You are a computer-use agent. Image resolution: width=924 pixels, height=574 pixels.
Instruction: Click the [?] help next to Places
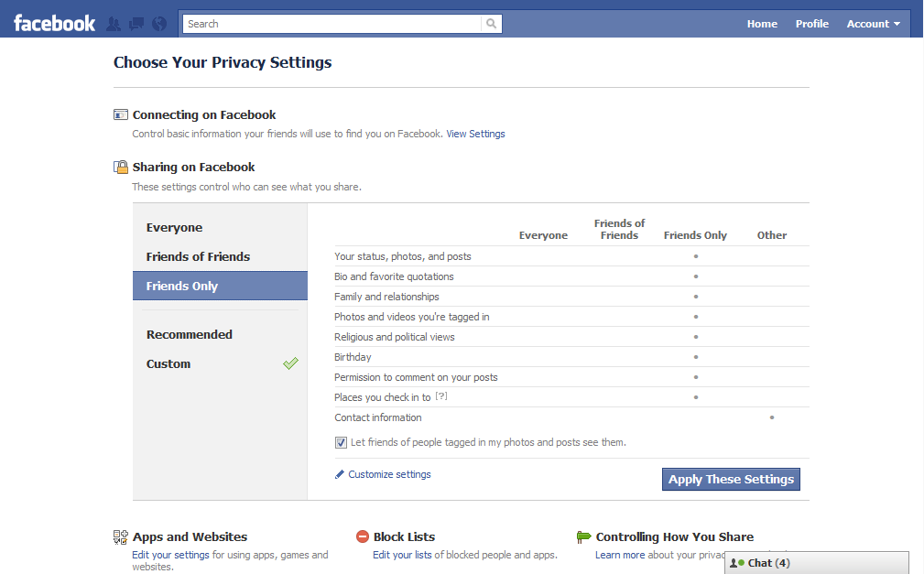440,396
